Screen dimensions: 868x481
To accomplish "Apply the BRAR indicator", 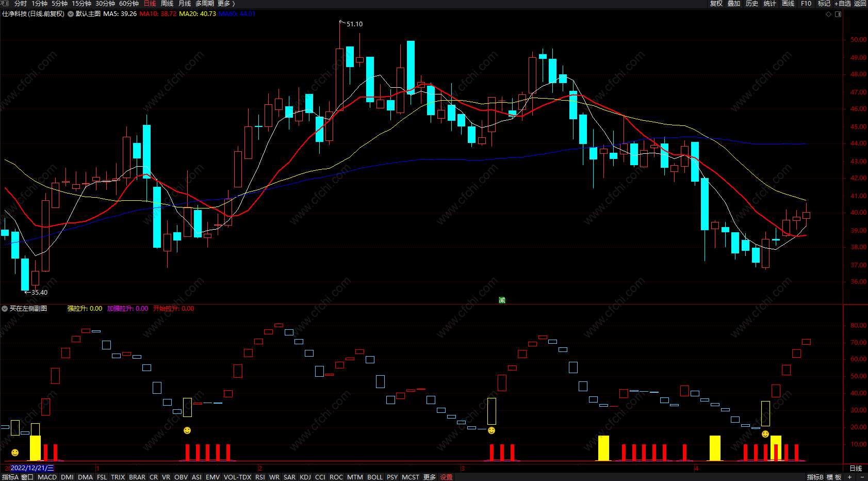I will 137,477.
